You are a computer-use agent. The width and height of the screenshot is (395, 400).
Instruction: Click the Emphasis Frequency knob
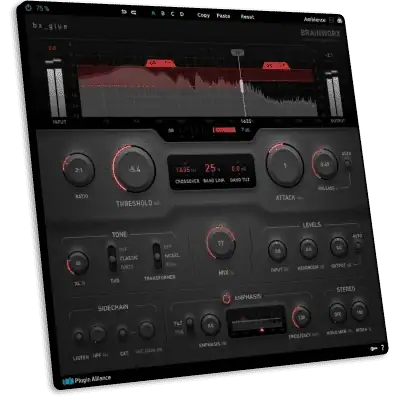(x=301, y=317)
